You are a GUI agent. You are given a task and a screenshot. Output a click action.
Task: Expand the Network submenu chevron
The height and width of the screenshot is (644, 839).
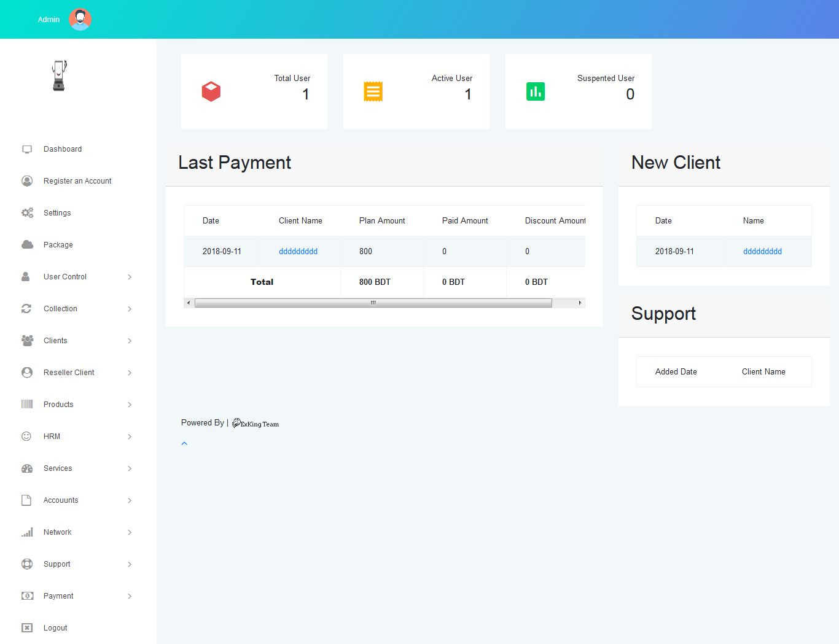click(130, 532)
